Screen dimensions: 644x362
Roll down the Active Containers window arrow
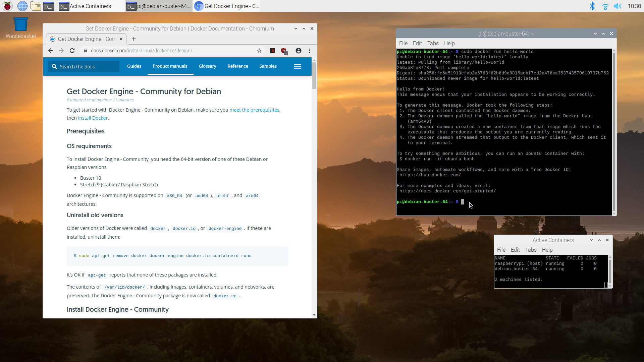click(591, 240)
